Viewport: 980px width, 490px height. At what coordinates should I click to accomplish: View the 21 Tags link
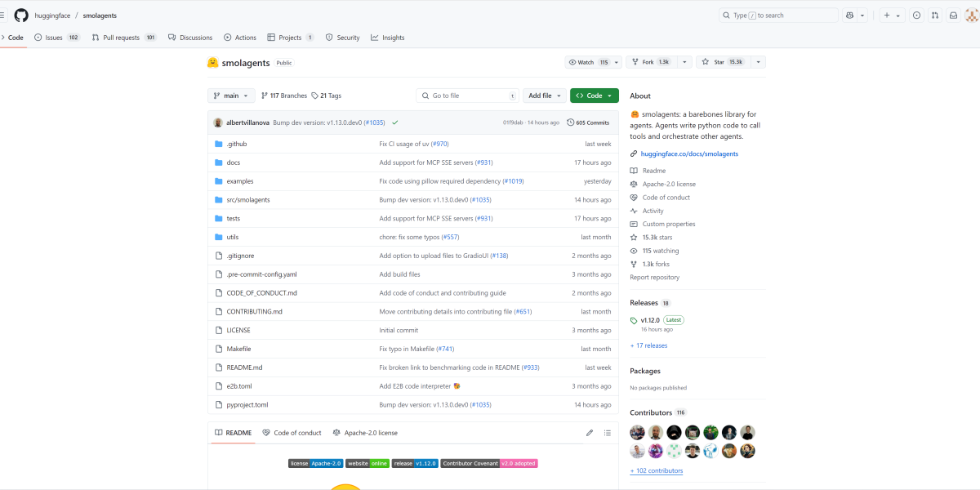point(327,96)
